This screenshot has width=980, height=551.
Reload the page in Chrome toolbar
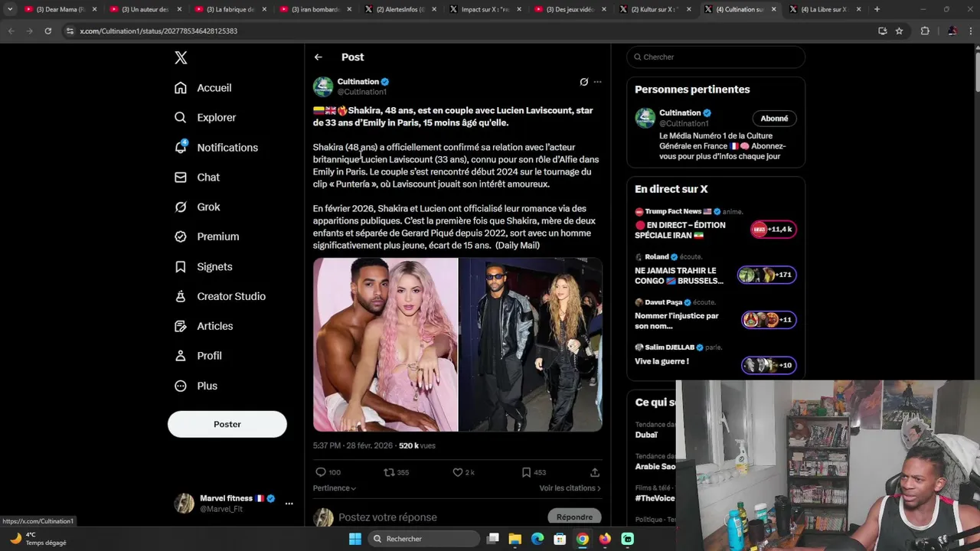point(47,31)
